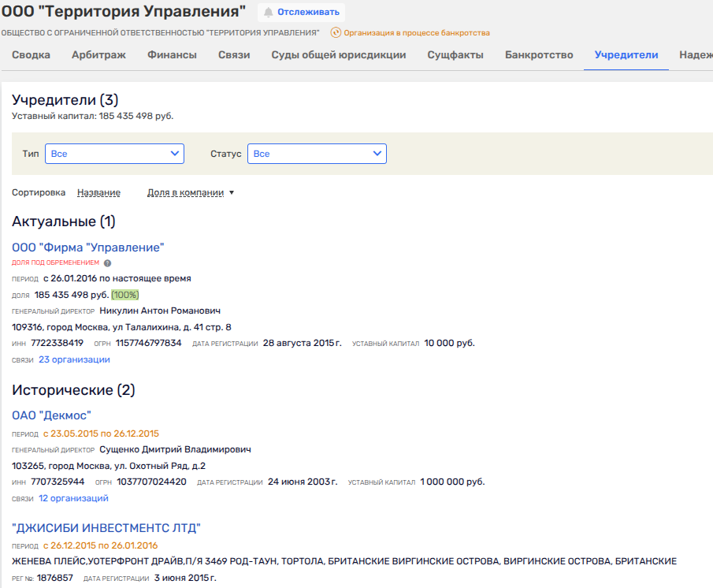The image size is (713, 588).
Task: Open ООО "Фирма "Управление" company link
Action: [x=88, y=247]
